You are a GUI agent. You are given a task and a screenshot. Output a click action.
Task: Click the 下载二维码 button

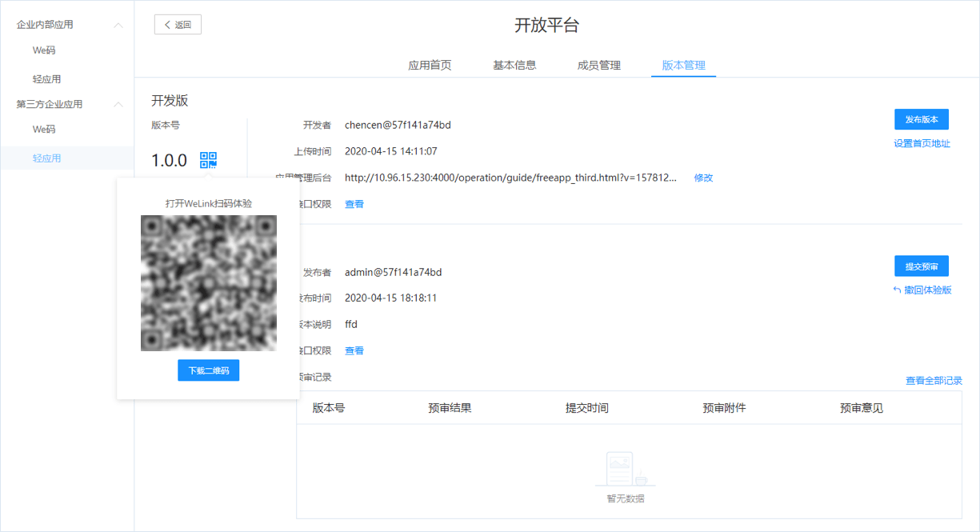208,370
